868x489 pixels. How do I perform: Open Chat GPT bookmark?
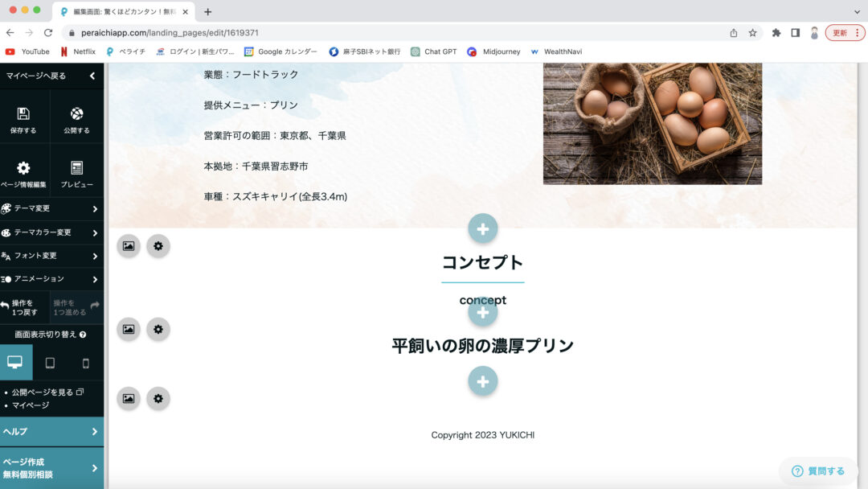[434, 51]
